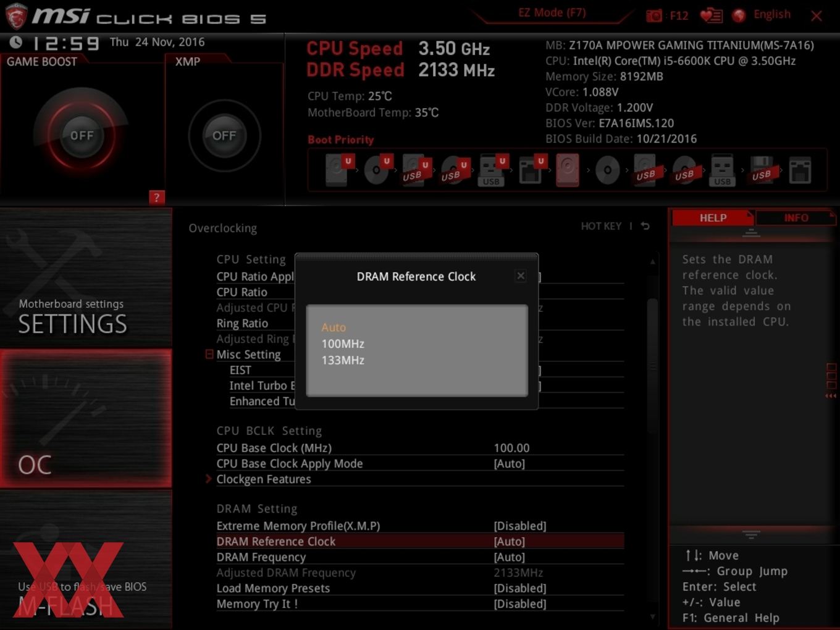
Task: Open the favorites heart icon
Action: pos(711,15)
